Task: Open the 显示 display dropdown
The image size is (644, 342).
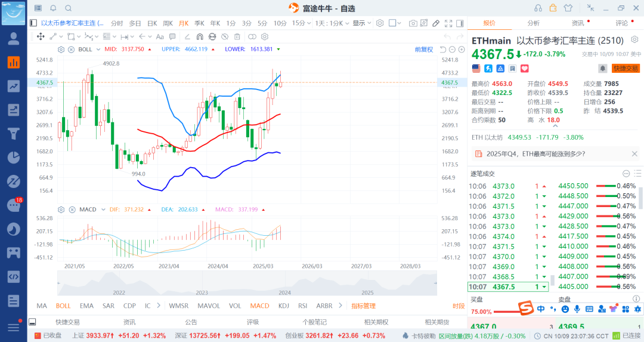Action: pyautogui.click(x=360, y=23)
